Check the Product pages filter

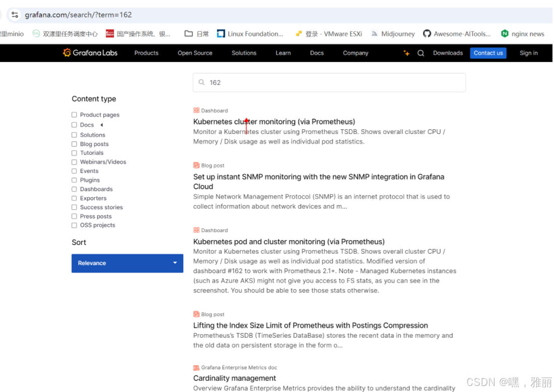click(74, 115)
